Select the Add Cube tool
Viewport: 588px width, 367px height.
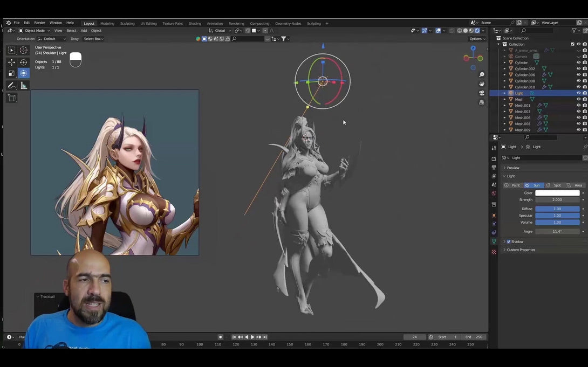point(12,98)
